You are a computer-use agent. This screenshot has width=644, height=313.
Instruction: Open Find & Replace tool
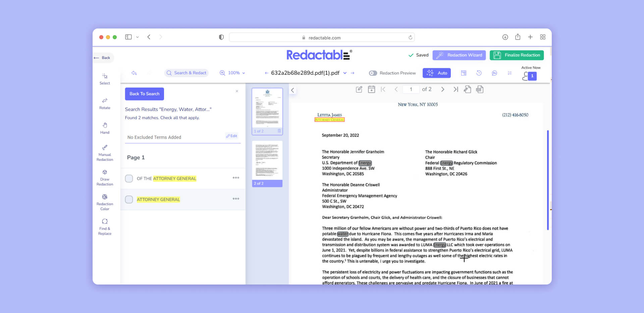pos(105,227)
